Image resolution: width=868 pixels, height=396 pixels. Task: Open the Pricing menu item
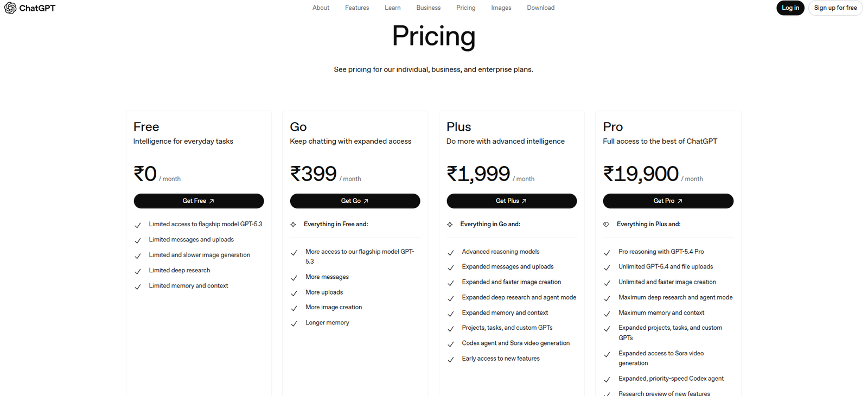(465, 8)
